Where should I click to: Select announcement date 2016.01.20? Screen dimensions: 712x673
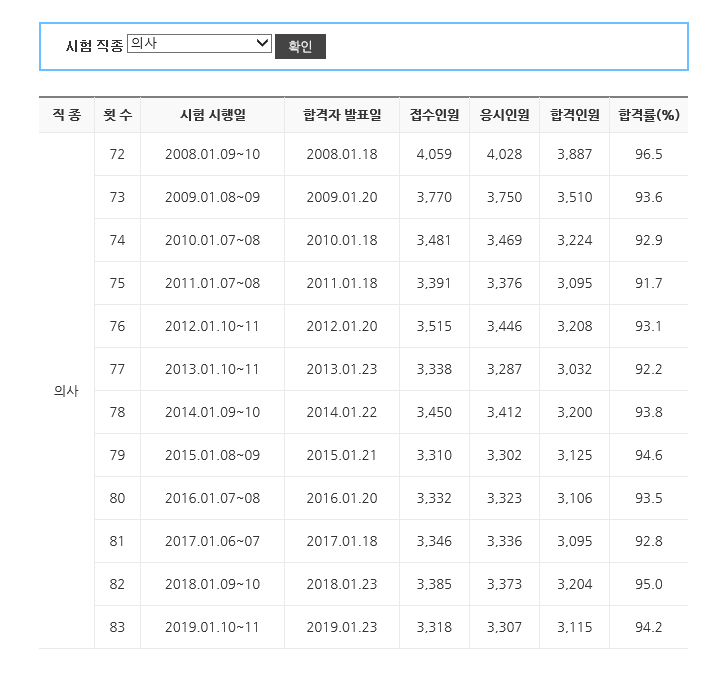(342, 498)
